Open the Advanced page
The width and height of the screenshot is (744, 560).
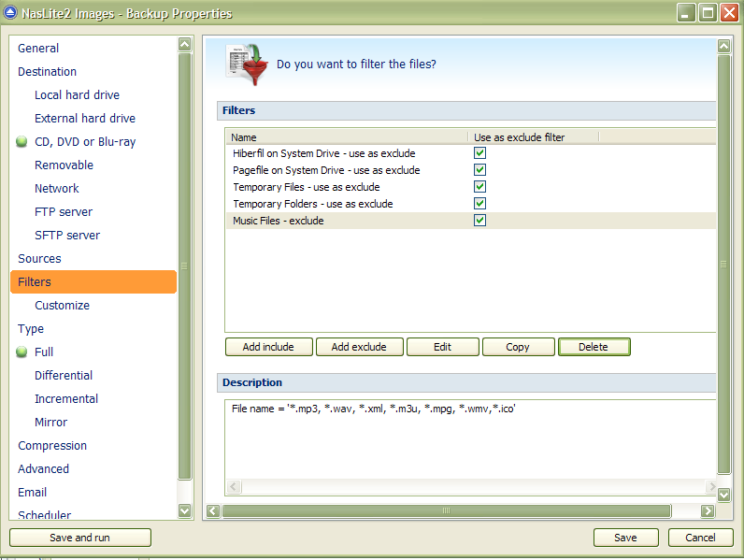pyautogui.click(x=43, y=469)
